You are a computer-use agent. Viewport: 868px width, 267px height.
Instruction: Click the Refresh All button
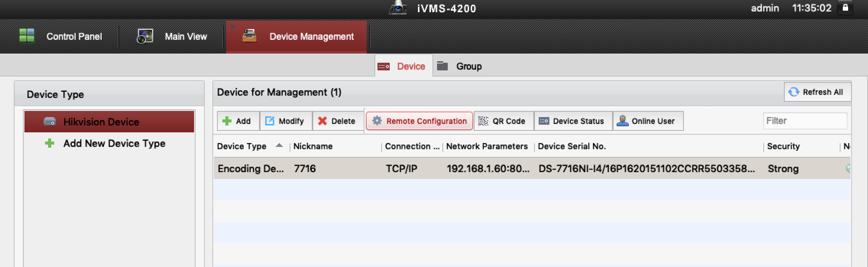818,92
